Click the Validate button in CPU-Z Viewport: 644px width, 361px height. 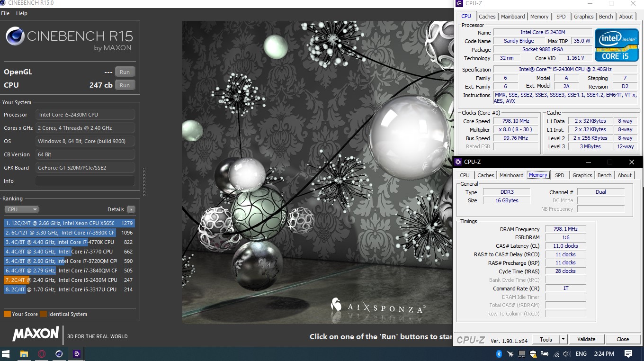pyautogui.click(x=586, y=339)
